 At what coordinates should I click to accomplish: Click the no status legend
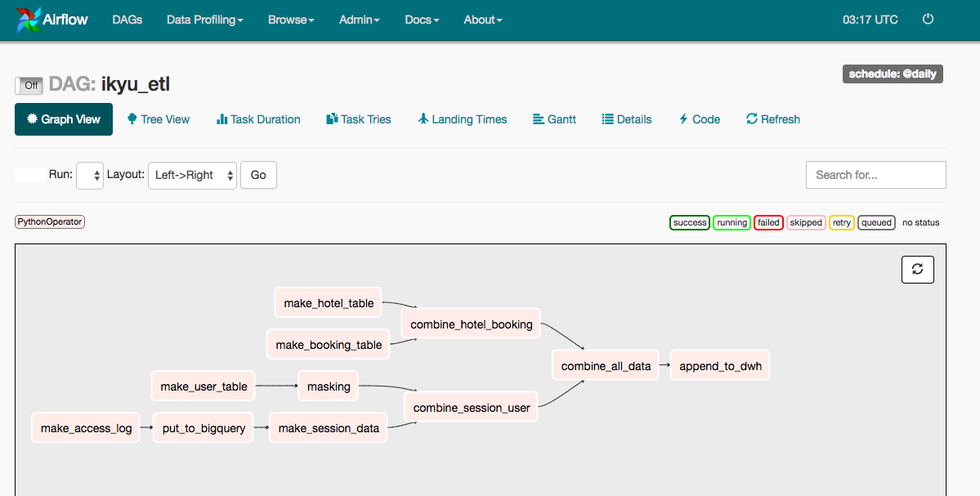(x=921, y=222)
